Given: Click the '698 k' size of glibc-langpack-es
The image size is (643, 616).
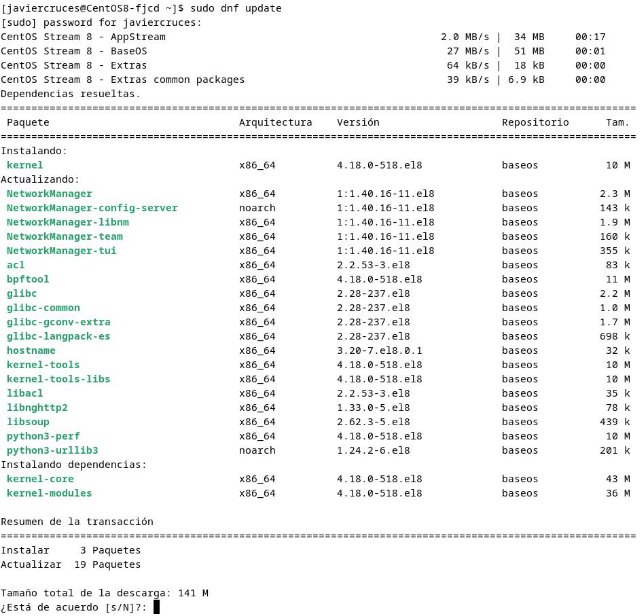Looking at the screenshot, I should [x=615, y=336].
